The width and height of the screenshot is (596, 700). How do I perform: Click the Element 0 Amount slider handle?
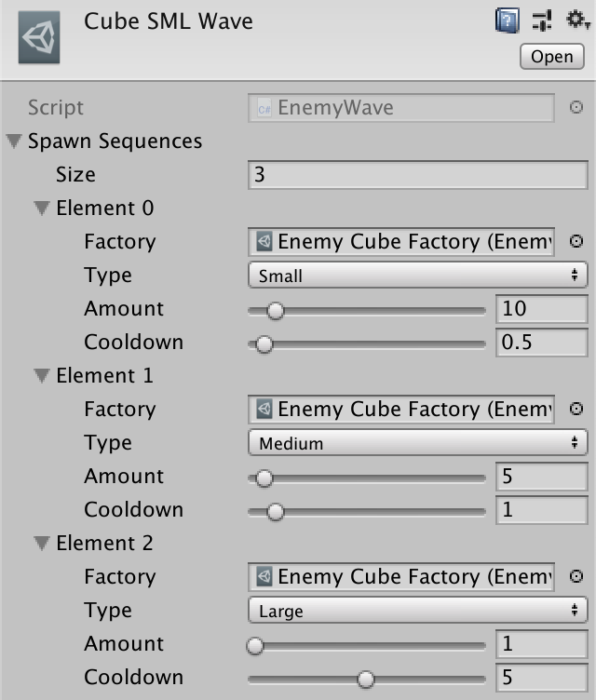click(276, 310)
